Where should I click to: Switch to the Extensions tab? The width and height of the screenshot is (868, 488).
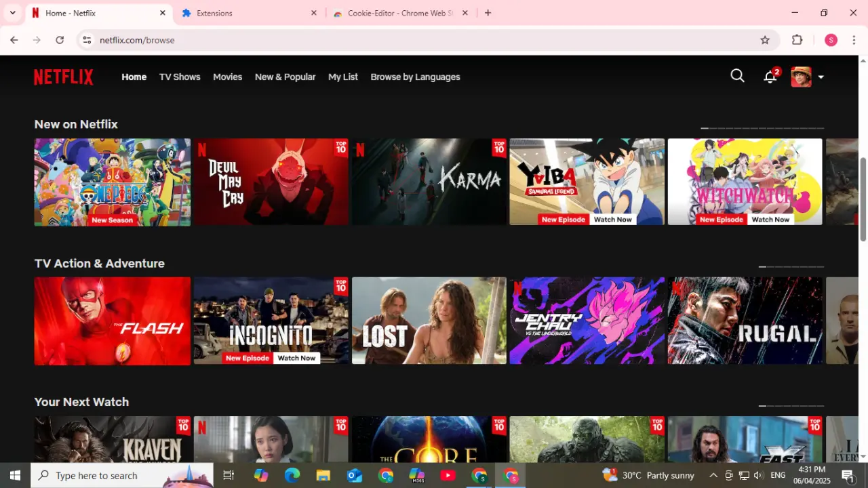pos(250,13)
